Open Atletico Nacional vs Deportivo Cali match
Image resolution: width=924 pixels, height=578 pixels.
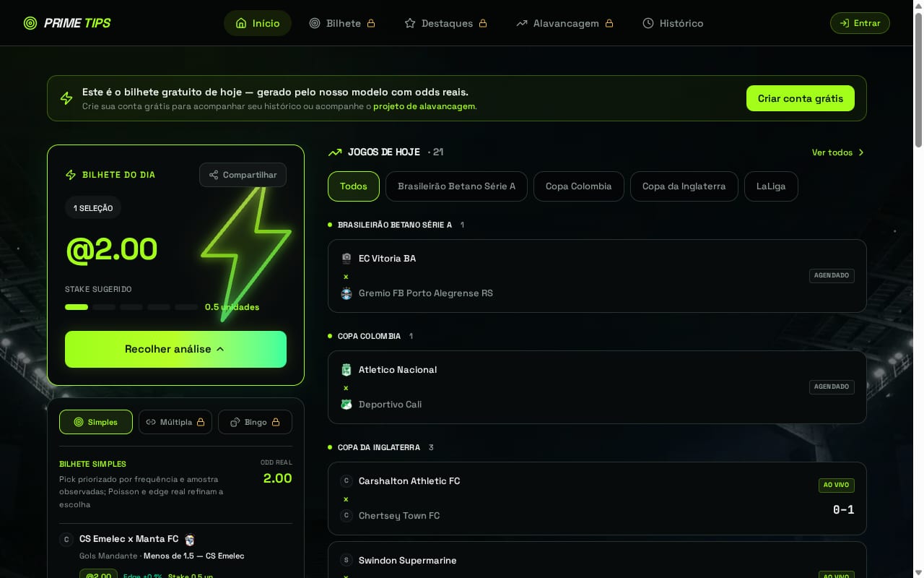point(597,387)
